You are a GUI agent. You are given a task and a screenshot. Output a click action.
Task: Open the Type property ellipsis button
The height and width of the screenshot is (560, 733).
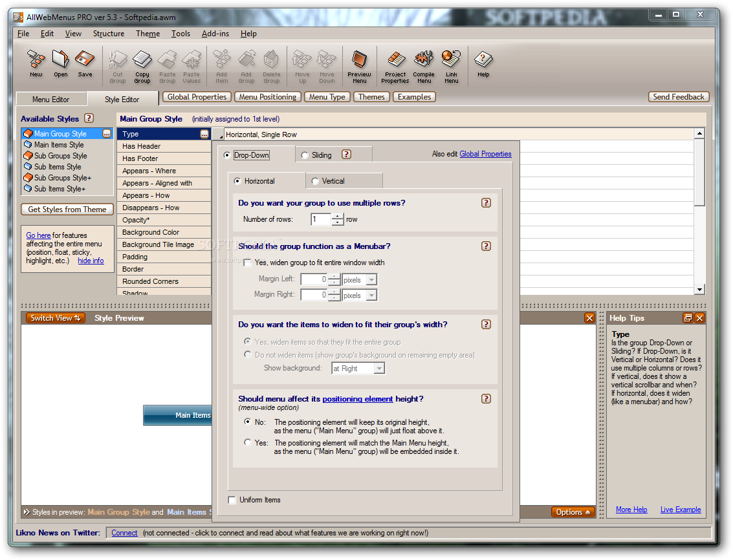pyautogui.click(x=204, y=134)
